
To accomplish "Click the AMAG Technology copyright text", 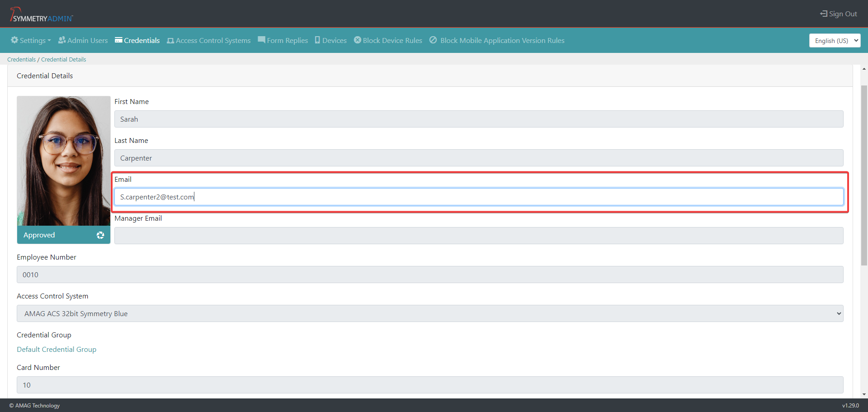I will coord(34,406).
